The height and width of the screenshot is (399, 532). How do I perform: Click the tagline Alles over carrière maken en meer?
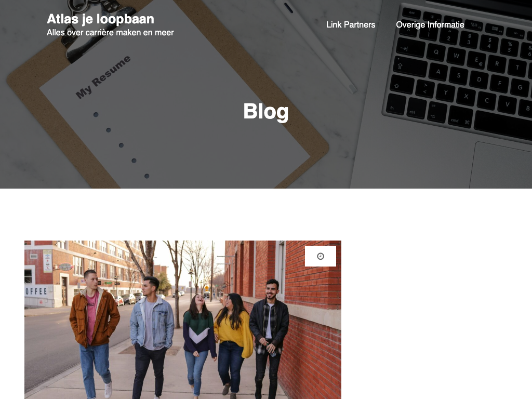[x=110, y=33]
